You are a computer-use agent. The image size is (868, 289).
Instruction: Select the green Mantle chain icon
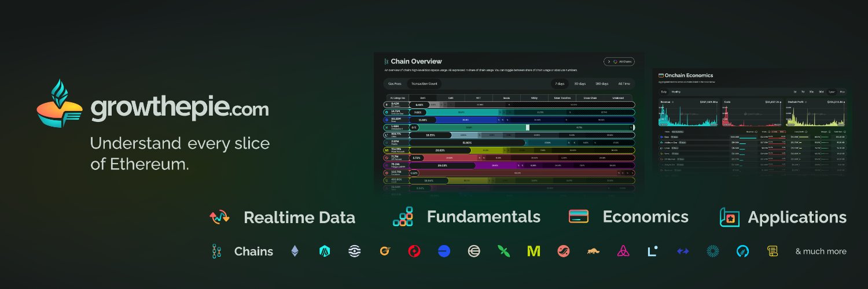[x=503, y=251]
